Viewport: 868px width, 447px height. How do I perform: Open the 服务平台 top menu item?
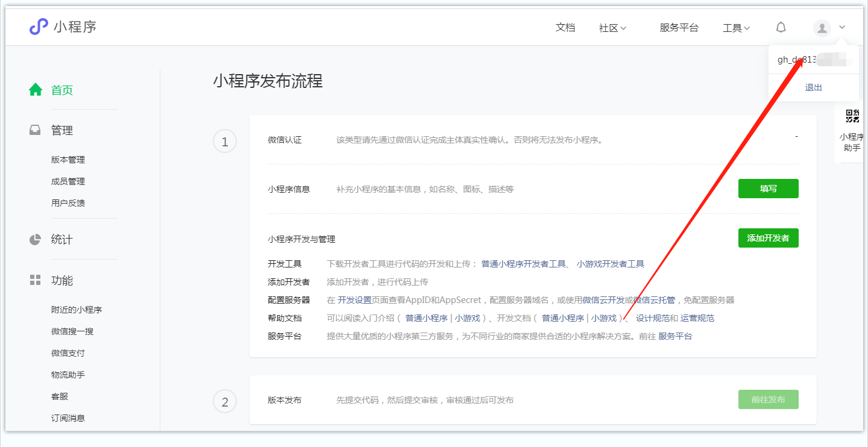pyautogui.click(x=679, y=28)
